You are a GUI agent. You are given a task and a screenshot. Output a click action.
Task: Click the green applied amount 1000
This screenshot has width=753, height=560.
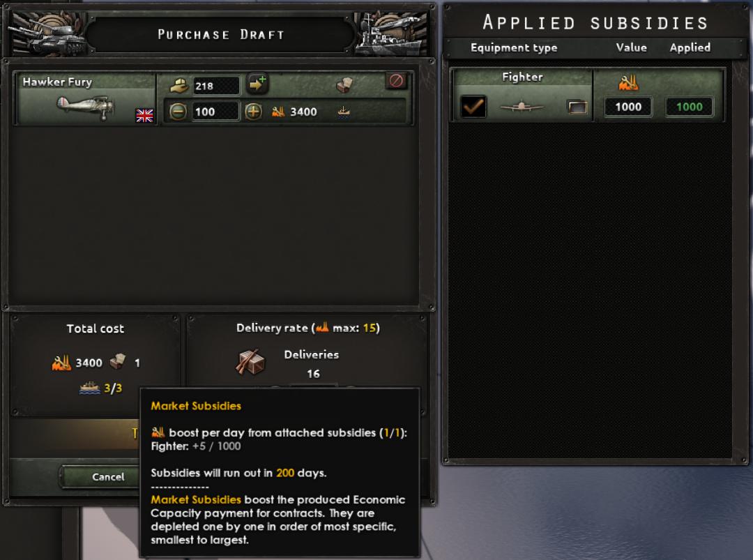[x=689, y=107]
